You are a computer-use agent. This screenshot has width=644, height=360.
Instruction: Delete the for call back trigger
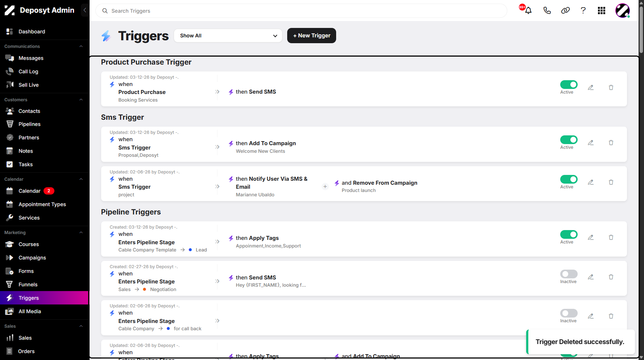pyautogui.click(x=611, y=316)
